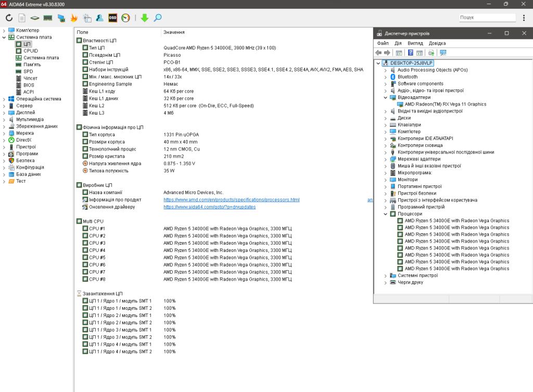
Task: Open the Вигляд menu in Device Manager
Action: [415, 43]
